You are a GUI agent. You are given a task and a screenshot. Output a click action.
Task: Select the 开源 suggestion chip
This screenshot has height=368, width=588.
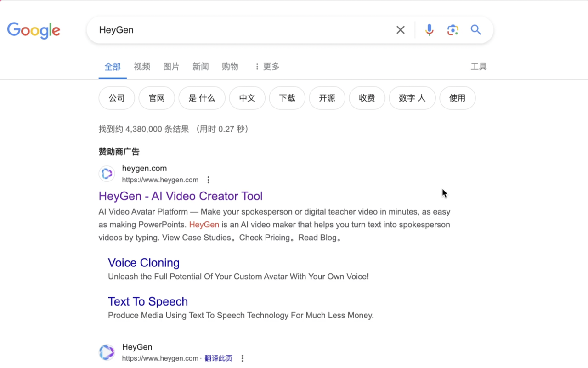(x=327, y=98)
